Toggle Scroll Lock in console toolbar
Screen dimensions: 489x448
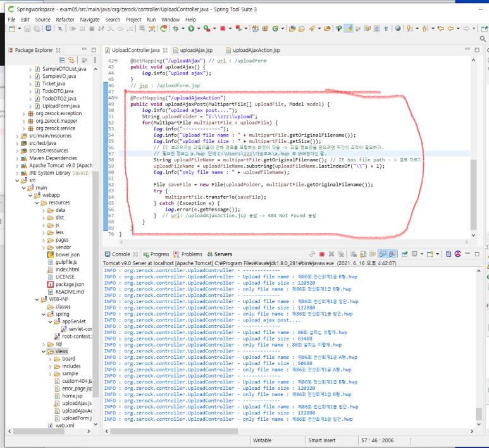(x=363, y=254)
